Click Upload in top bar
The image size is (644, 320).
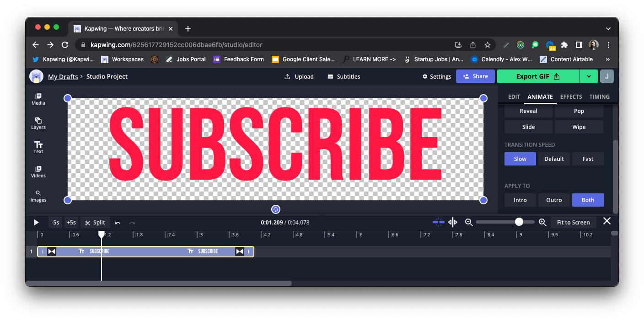[x=299, y=76]
